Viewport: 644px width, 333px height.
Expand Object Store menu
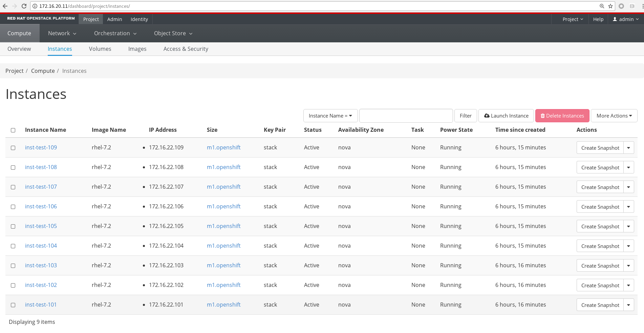pyautogui.click(x=173, y=33)
